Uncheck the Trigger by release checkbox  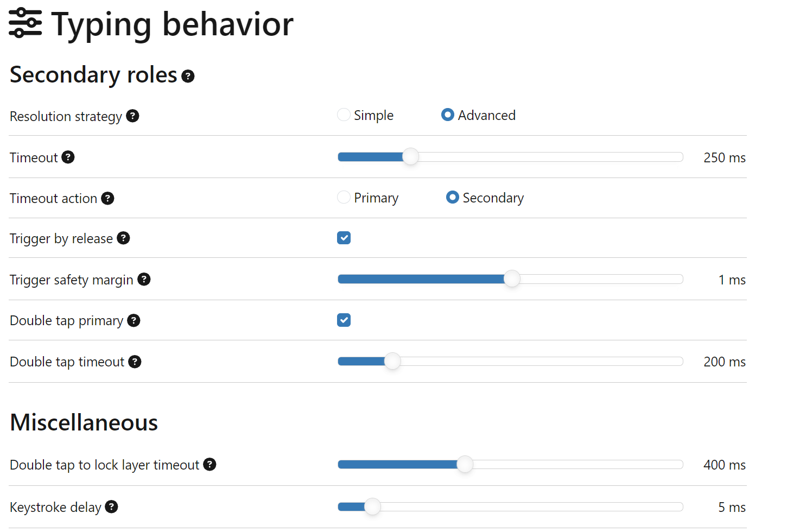344,238
